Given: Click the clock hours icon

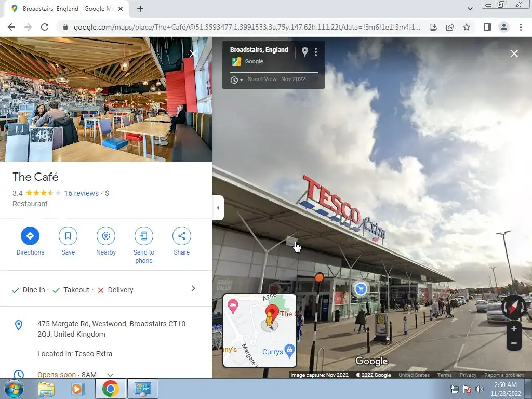Looking at the screenshot, I should coord(19,374).
